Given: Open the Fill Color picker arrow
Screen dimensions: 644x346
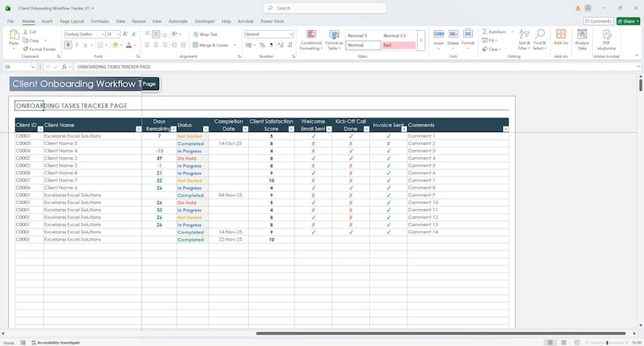Looking at the screenshot, I should [x=122, y=45].
